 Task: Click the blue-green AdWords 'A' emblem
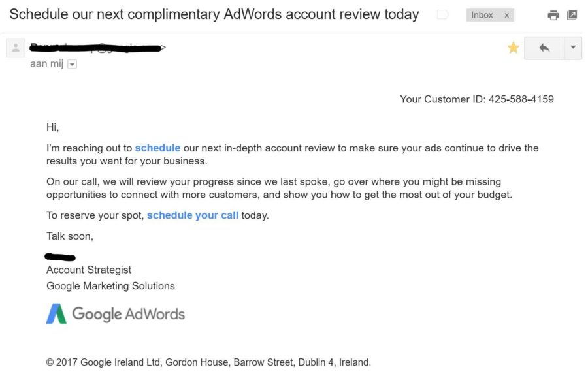[57, 313]
